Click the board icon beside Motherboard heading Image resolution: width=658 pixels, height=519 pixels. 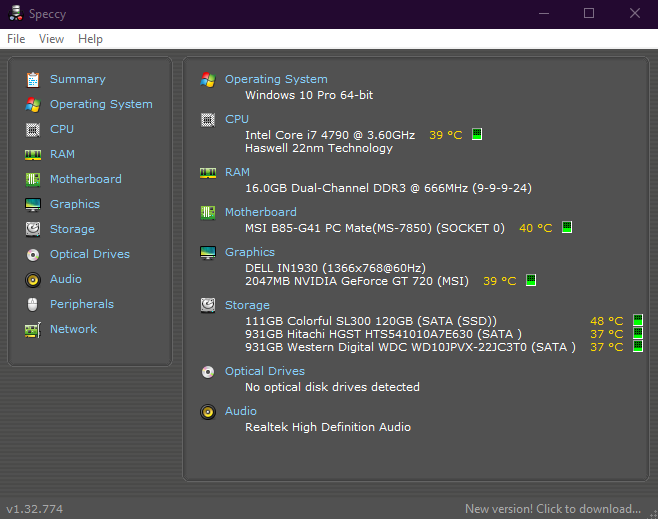pyautogui.click(x=208, y=213)
